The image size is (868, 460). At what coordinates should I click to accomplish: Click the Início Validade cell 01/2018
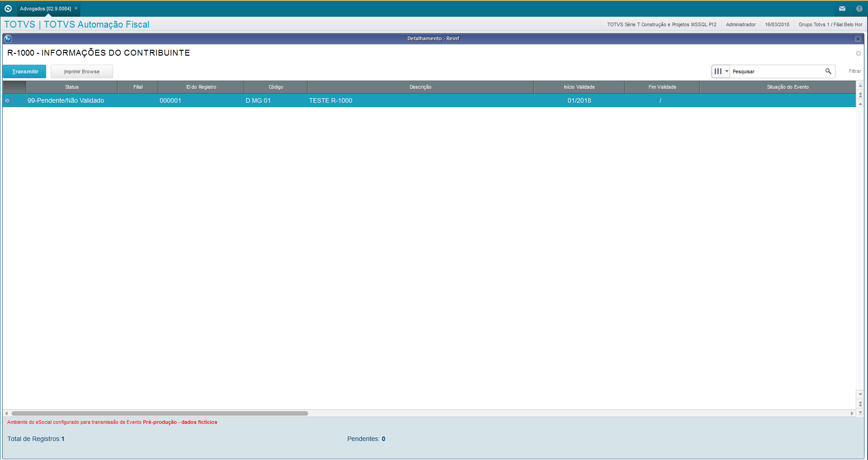(x=579, y=101)
